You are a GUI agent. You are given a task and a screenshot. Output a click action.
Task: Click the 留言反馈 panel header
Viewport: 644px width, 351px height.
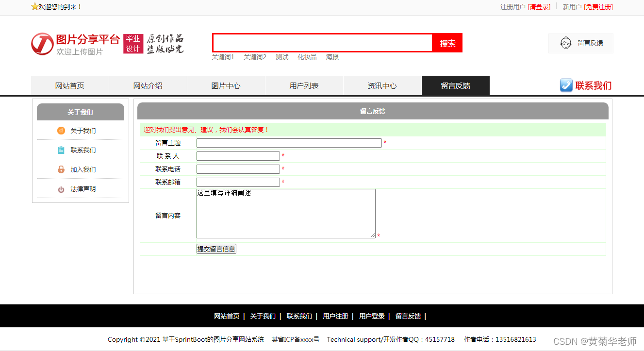[373, 111]
